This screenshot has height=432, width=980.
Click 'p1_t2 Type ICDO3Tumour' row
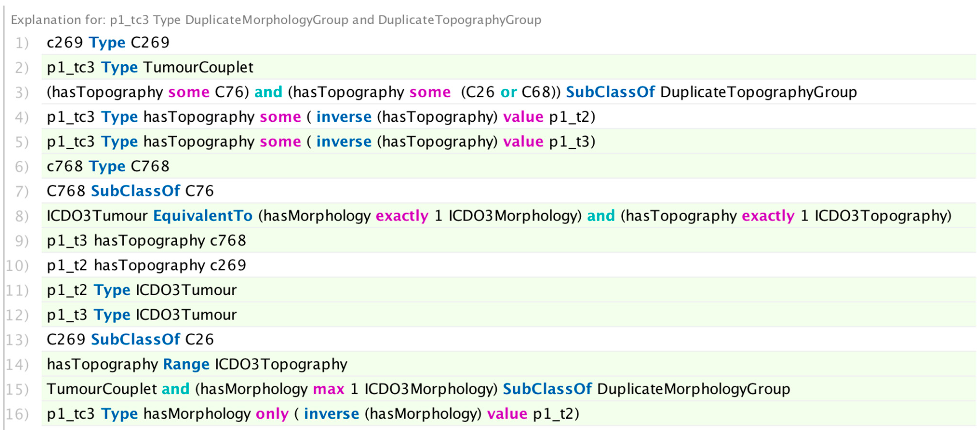coord(508,290)
